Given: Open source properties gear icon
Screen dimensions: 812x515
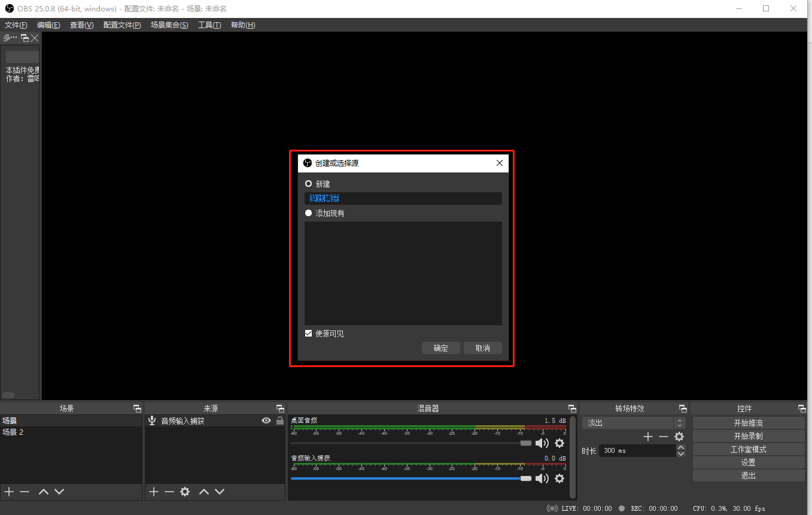Looking at the screenshot, I should coord(185,492).
